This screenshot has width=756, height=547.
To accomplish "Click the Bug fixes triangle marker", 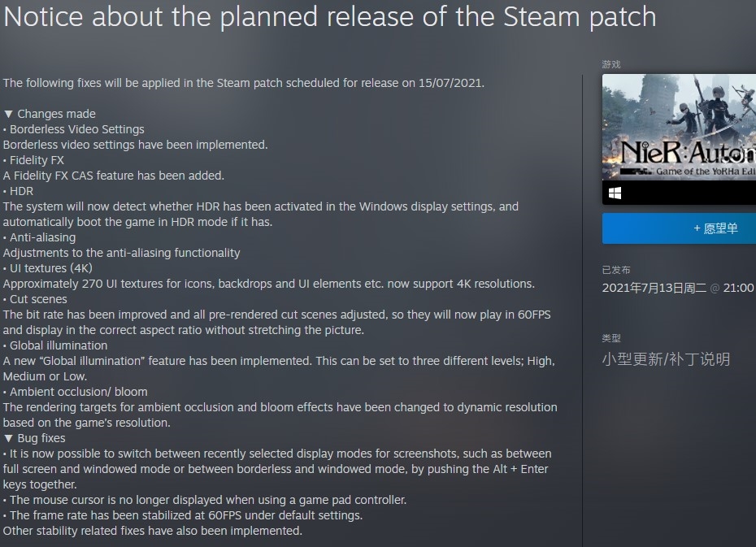I will pos(8,439).
